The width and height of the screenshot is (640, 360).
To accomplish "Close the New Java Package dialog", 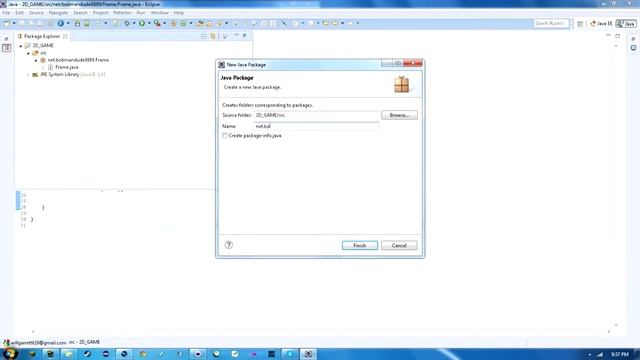I will click(x=413, y=63).
